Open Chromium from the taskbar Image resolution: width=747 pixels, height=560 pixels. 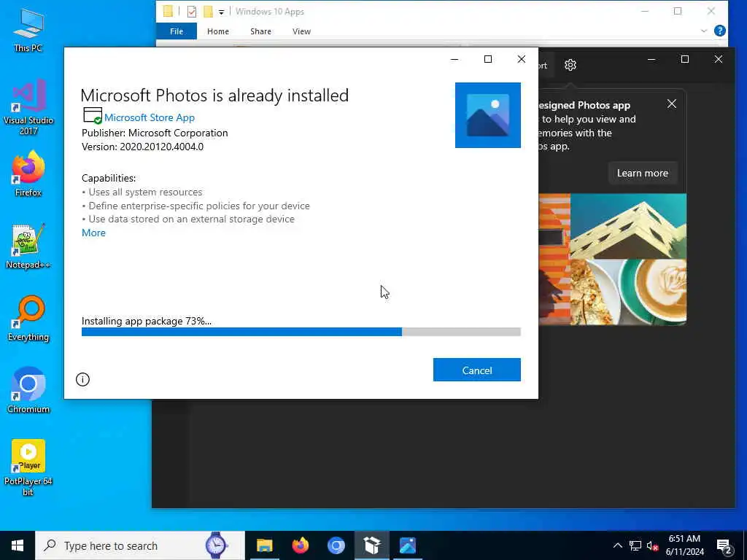point(336,545)
